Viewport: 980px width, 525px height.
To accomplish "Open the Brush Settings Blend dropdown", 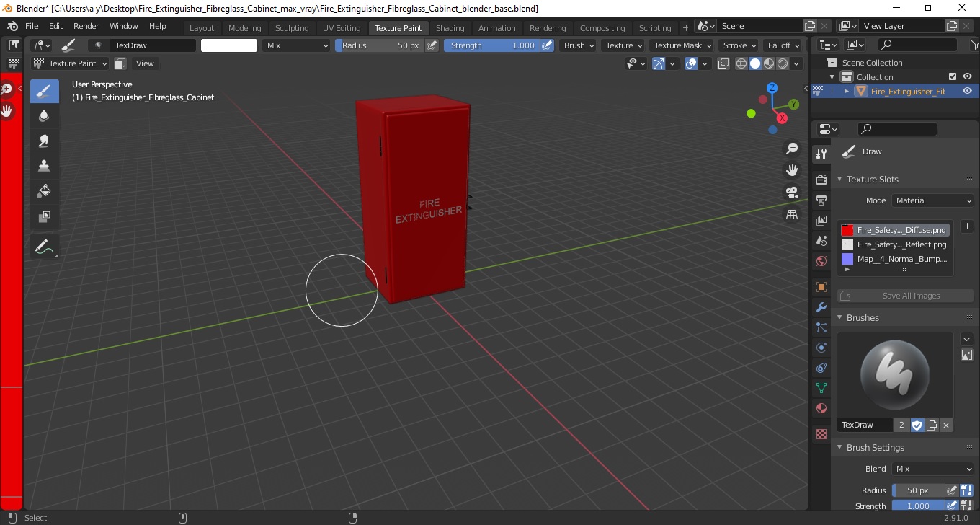I will [932, 469].
